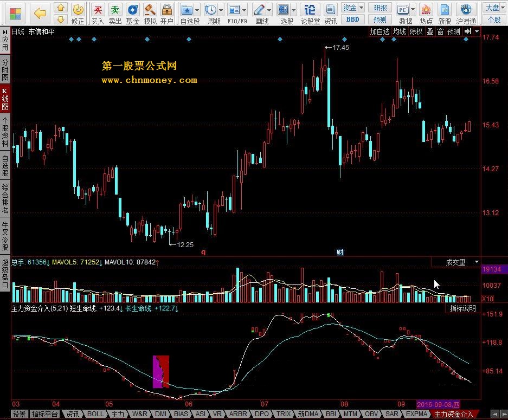Image resolution: width=508 pixels, height=420 pixels.
Task: Click the 研报 research report button
Action: [x=380, y=8]
